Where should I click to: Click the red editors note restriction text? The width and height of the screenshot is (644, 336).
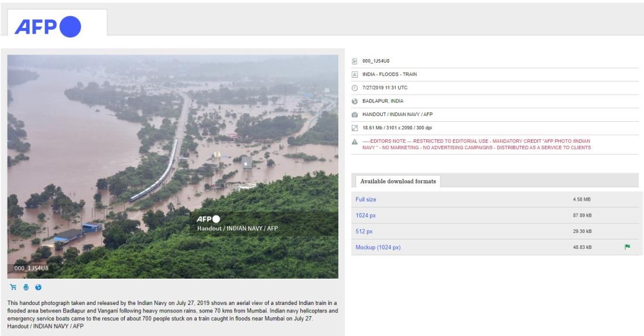pos(477,144)
